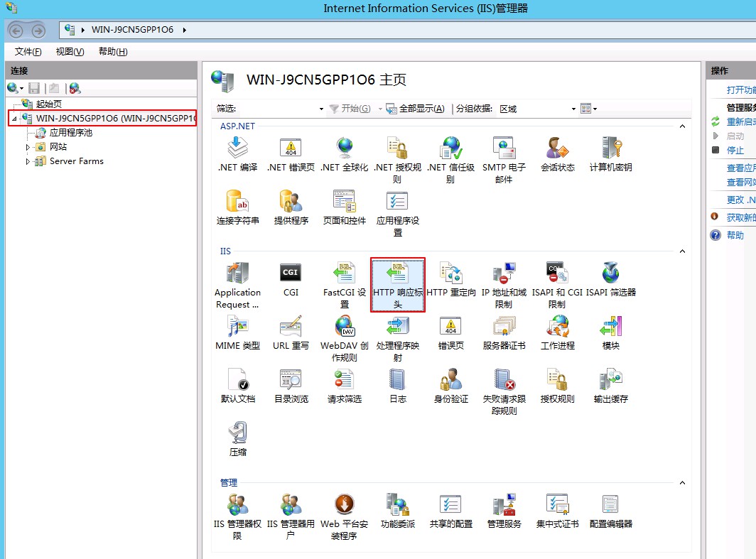Expand the 网站 tree node
756x559 pixels.
coord(28,147)
